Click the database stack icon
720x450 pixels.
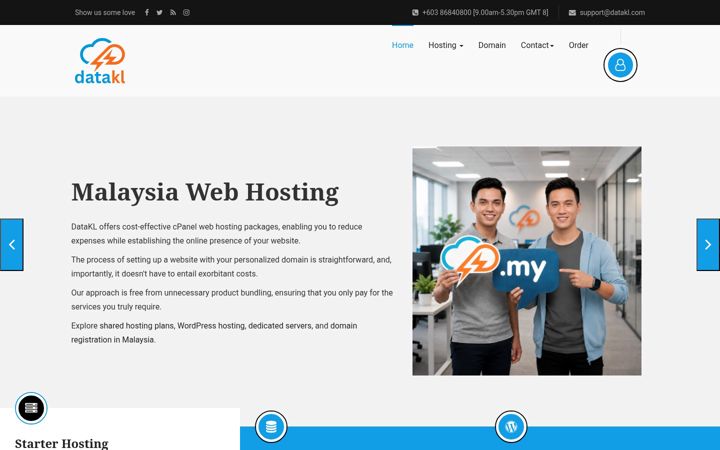coord(271,427)
